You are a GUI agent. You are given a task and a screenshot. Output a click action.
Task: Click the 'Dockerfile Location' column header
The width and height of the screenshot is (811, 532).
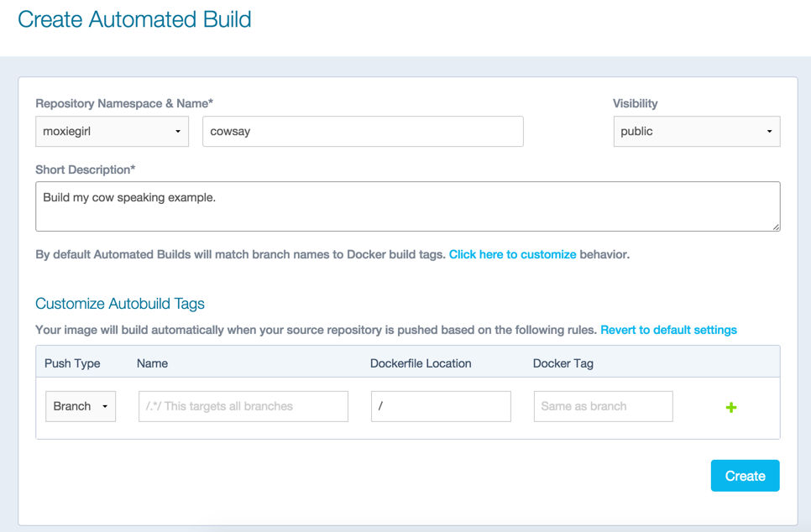(421, 363)
